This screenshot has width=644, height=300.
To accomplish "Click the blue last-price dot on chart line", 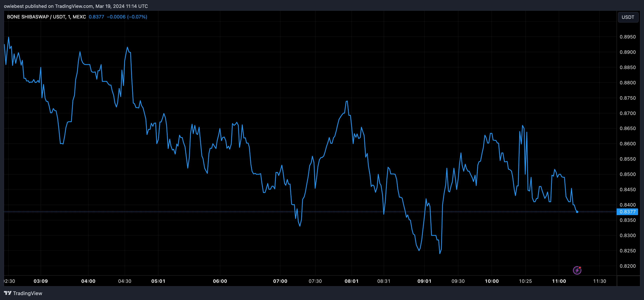I will click(x=577, y=212).
